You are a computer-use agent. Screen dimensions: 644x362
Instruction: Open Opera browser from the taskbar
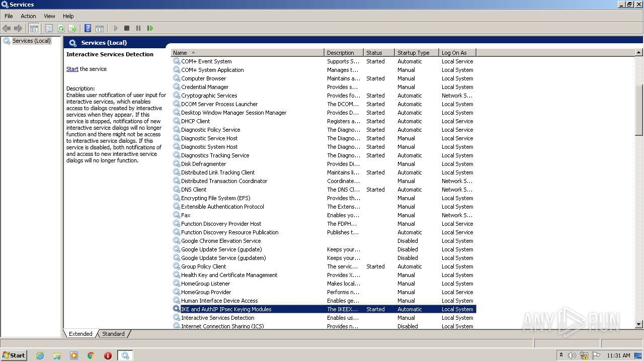(x=108, y=355)
